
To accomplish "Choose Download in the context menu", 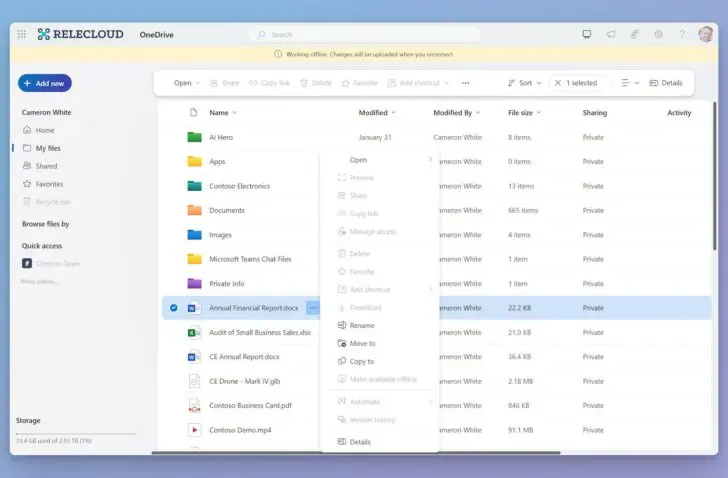I will (380, 308).
